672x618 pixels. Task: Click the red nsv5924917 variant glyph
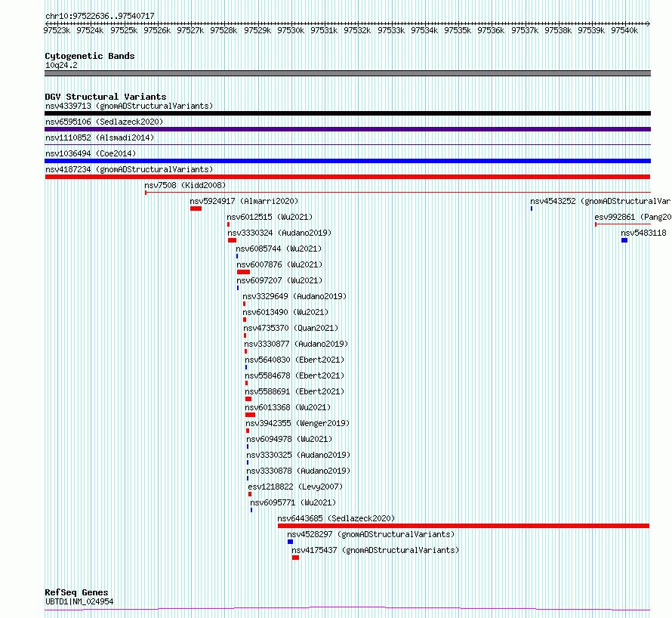pos(196,209)
